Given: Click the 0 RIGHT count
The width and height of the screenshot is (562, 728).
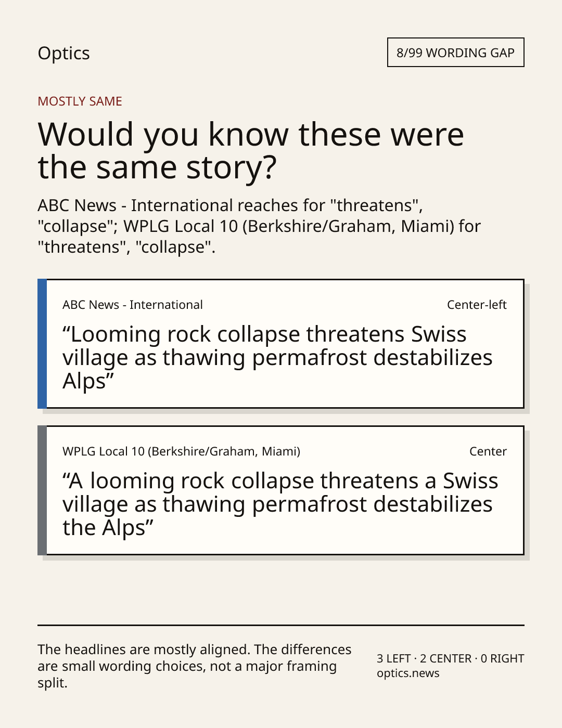Looking at the screenshot, I should coord(502,658).
